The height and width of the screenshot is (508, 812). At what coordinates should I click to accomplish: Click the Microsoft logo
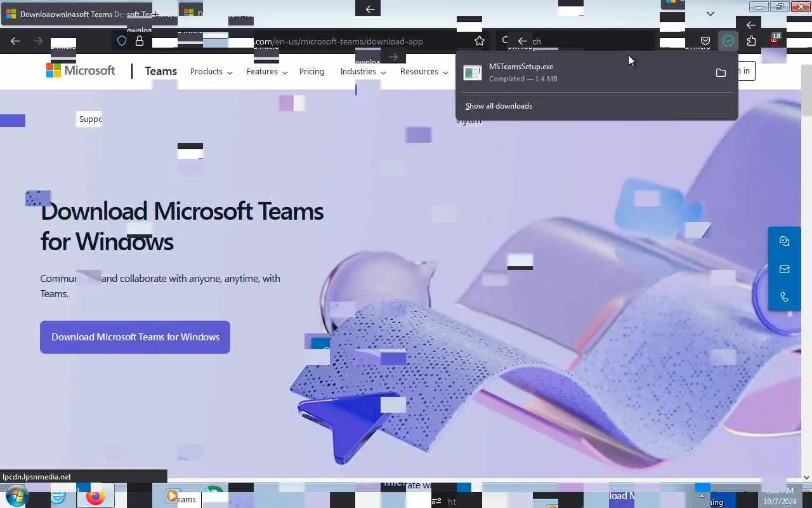tap(81, 70)
